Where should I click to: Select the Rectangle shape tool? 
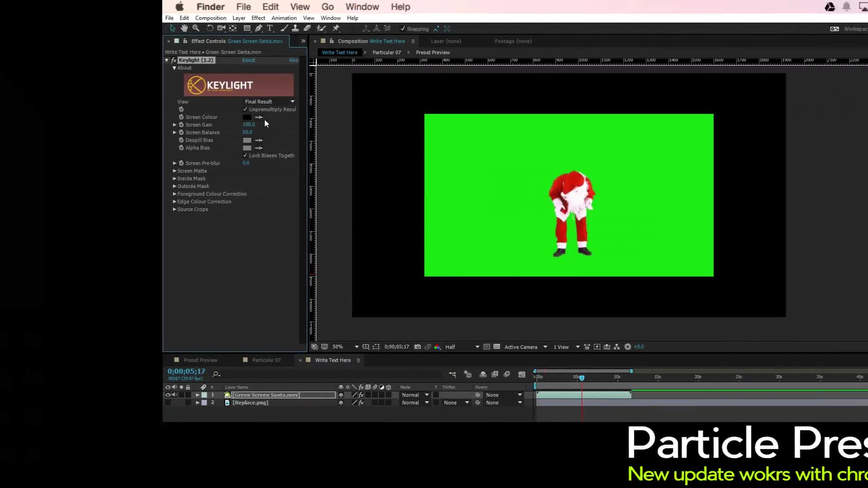tap(247, 28)
